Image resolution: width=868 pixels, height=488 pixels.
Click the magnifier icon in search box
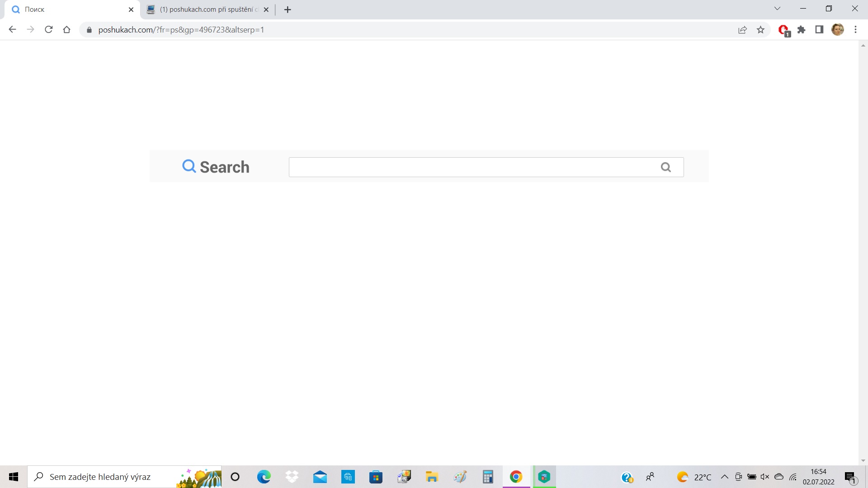[x=665, y=167]
